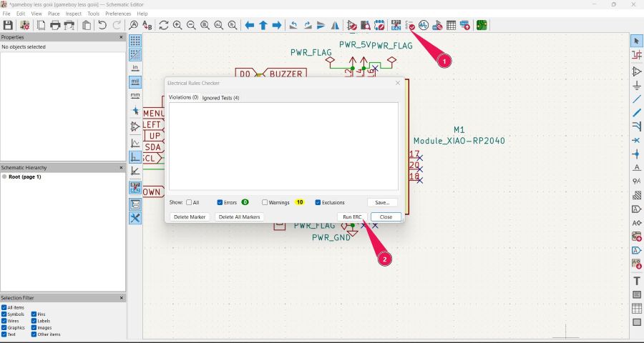This screenshot has width=644, height=343.
Task: Select the Add Junction tool
Action: tap(637, 154)
